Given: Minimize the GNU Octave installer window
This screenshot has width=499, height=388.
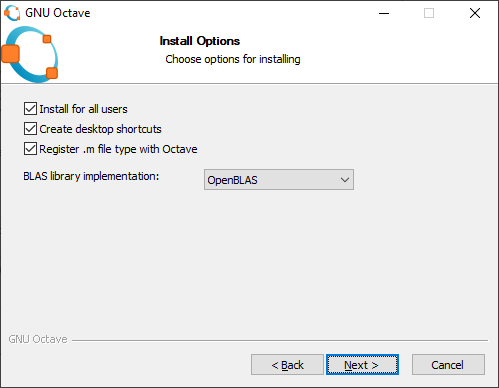Looking at the screenshot, I should click(x=384, y=13).
